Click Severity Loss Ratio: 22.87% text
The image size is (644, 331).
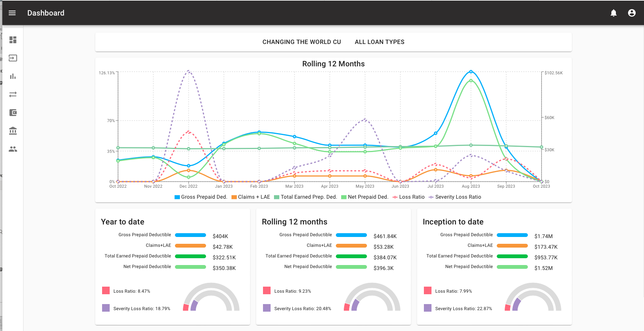click(464, 309)
